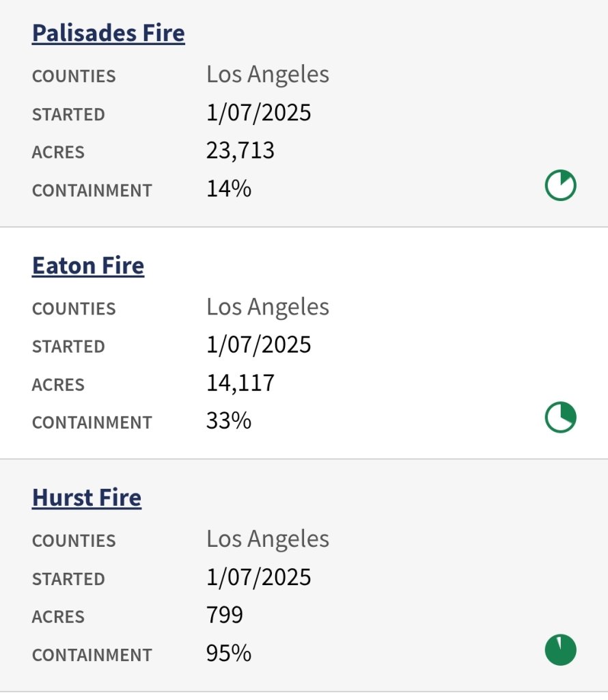Open the Hurst Fire link
The image size is (608, 700).
pyautogui.click(x=87, y=498)
